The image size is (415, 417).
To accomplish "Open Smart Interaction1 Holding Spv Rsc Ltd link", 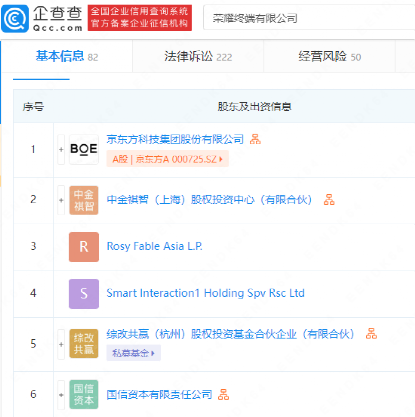I will point(205,293).
